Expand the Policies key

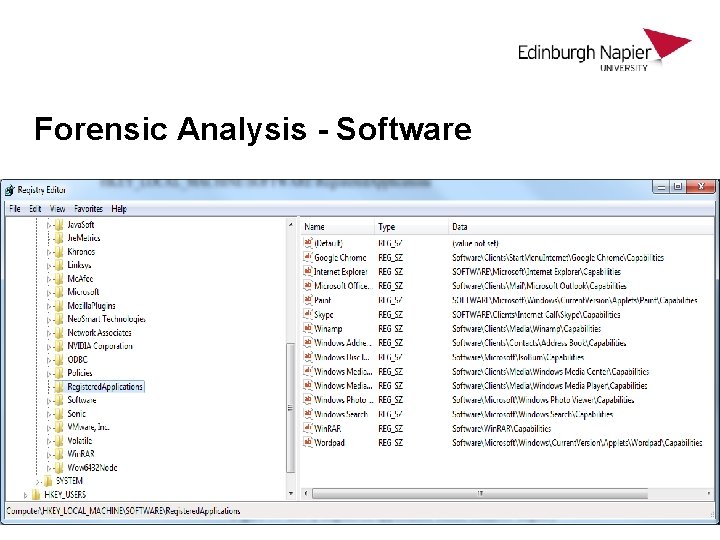coord(49,373)
